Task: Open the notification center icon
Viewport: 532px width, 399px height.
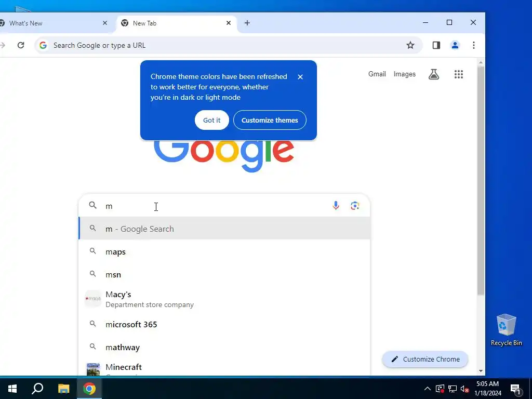Action: pyautogui.click(x=515, y=389)
